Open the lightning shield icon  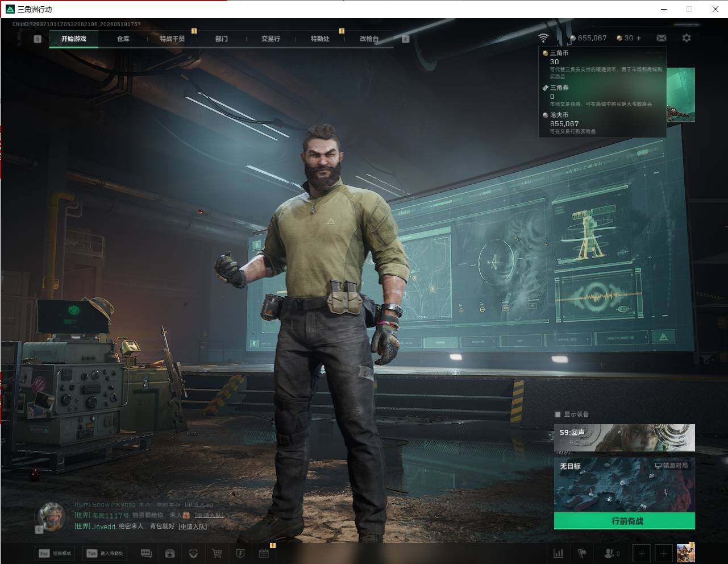click(240, 553)
